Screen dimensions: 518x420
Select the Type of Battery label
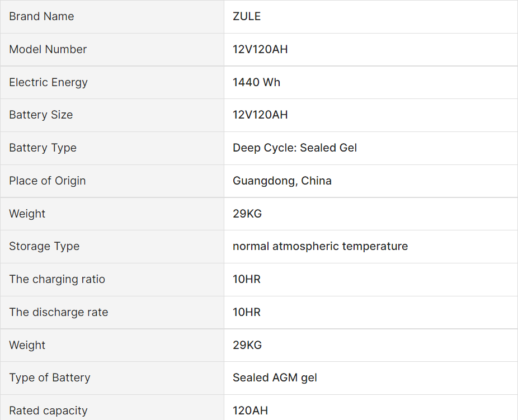click(50, 377)
